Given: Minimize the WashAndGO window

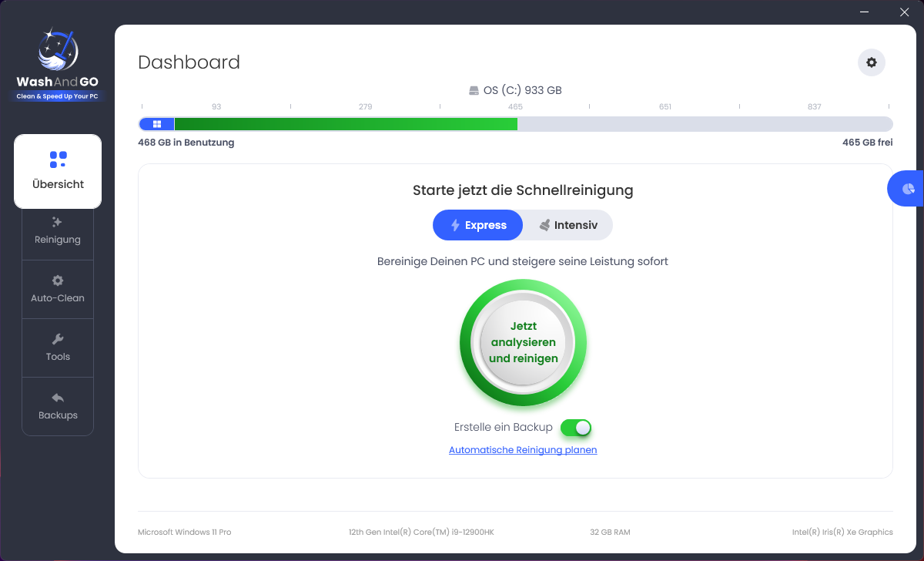Looking at the screenshot, I should pos(868,12).
